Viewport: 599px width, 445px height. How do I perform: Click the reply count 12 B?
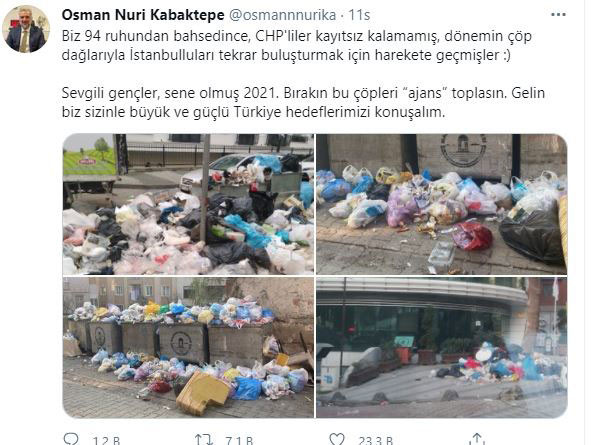pyautogui.click(x=106, y=440)
